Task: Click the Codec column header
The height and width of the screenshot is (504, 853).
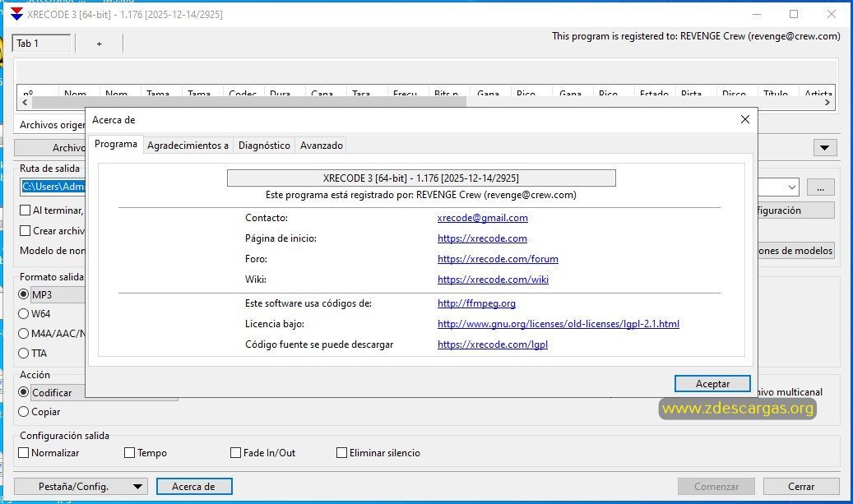Action: pyautogui.click(x=243, y=92)
